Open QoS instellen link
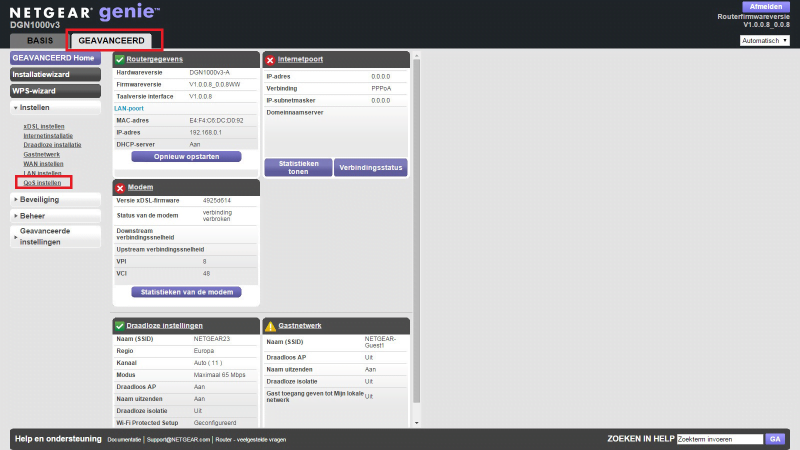 coord(42,183)
